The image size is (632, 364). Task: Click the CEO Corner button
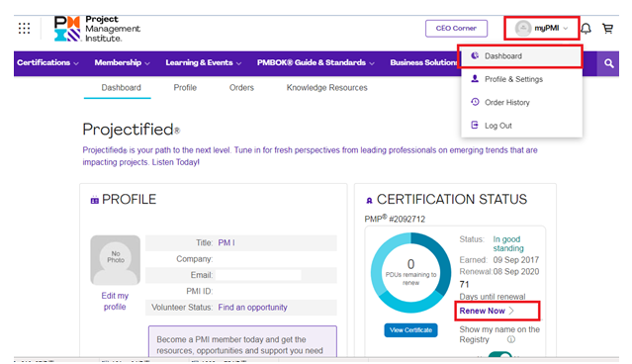click(x=456, y=29)
